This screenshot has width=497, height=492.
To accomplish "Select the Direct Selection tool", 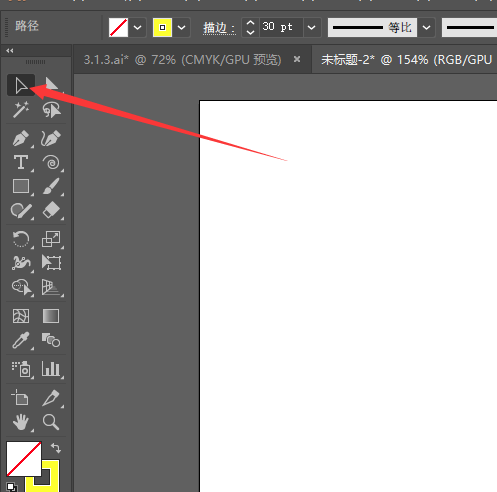I will [x=51, y=85].
